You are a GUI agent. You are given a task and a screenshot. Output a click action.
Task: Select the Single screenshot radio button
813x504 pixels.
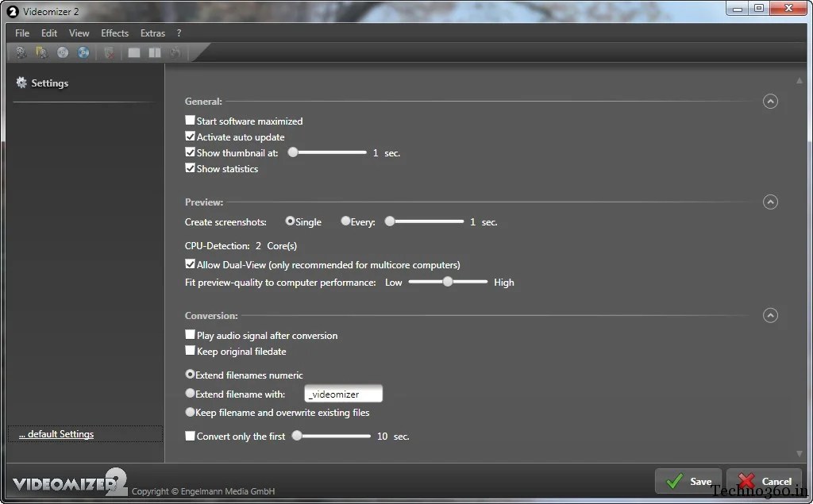click(290, 221)
